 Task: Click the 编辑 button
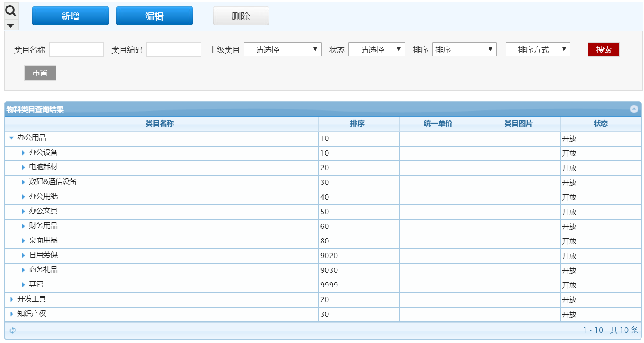click(155, 16)
